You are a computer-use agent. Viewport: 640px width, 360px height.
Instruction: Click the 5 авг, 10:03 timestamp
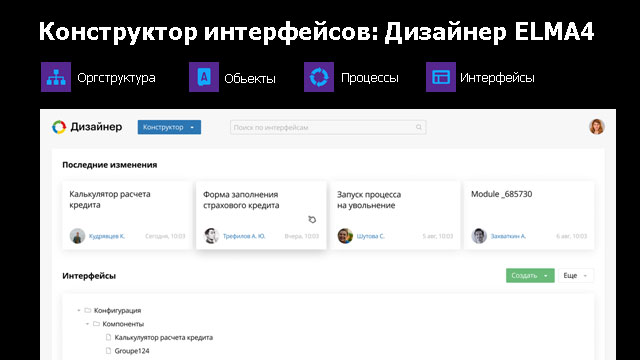[438, 236]
